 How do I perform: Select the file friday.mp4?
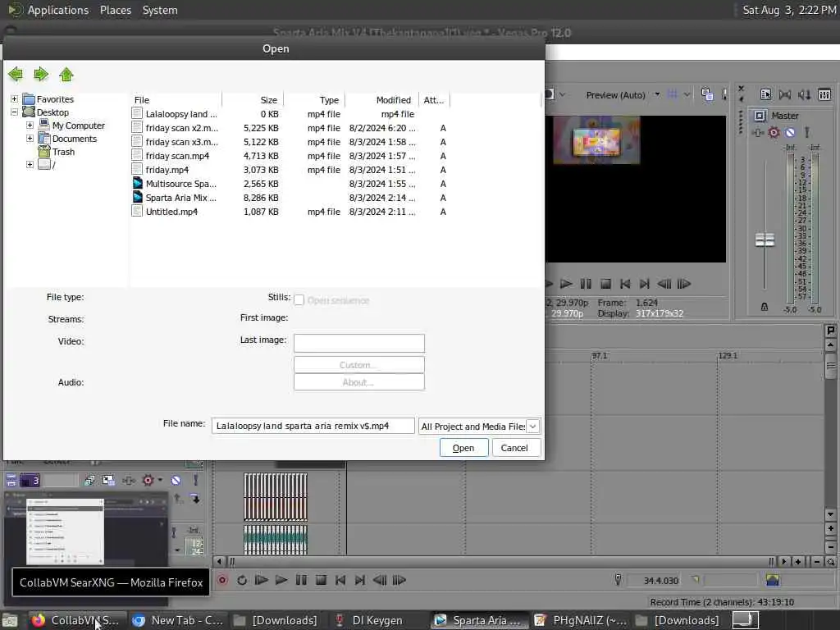point(290,170)
